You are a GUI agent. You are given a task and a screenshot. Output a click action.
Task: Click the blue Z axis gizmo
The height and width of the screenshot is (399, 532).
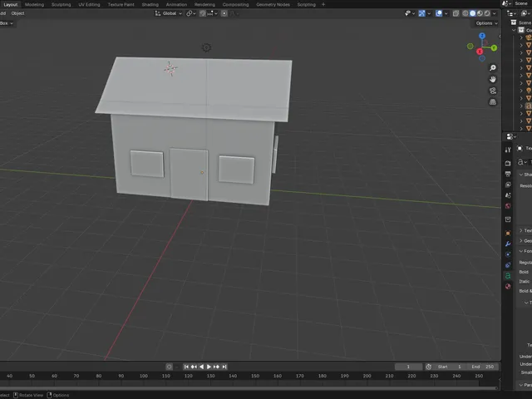pyautogui.click(x=482, y=36)
